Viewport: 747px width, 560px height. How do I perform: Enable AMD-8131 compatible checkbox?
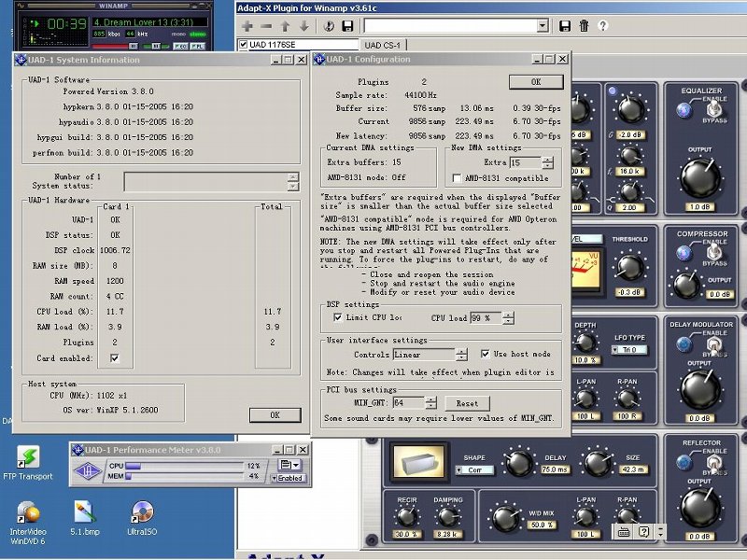(457, 178)
